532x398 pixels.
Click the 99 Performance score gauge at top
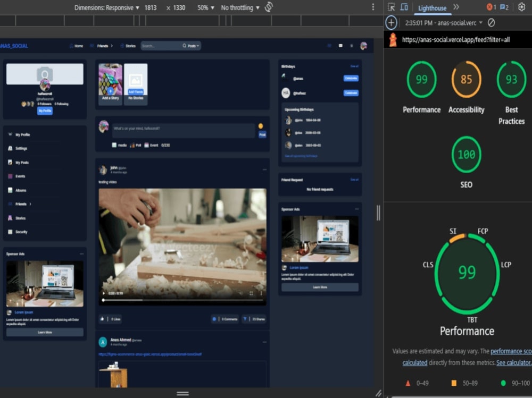point(421,79)
